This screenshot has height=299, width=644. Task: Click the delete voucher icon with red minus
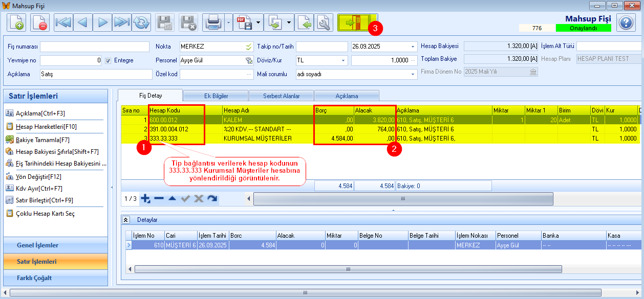click(39, 22)
